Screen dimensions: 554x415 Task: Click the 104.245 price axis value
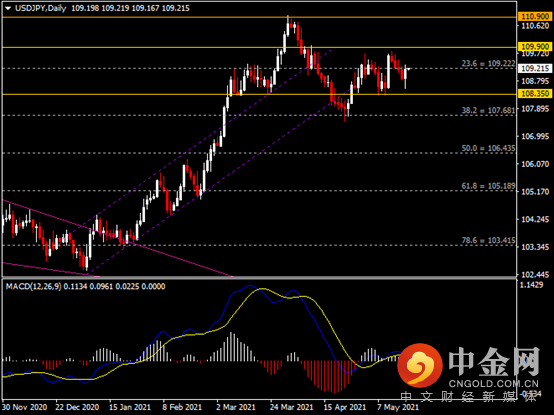point(535,219)
